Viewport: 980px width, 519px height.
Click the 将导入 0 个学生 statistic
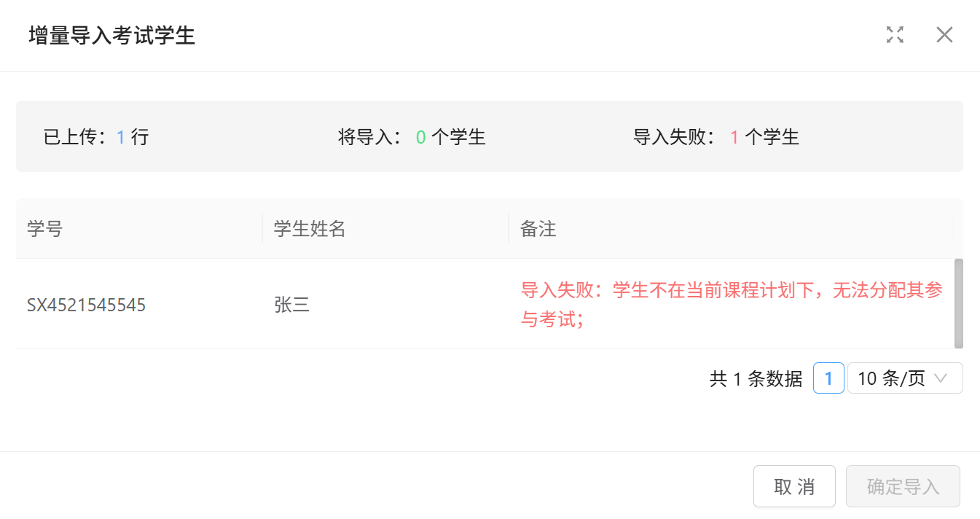tap(412, 137)
